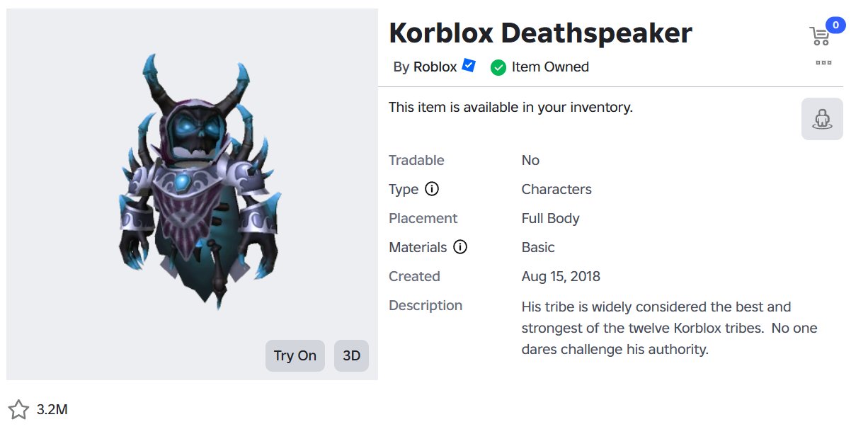
Task: Click the Try On button
Action: click(295, 355)
